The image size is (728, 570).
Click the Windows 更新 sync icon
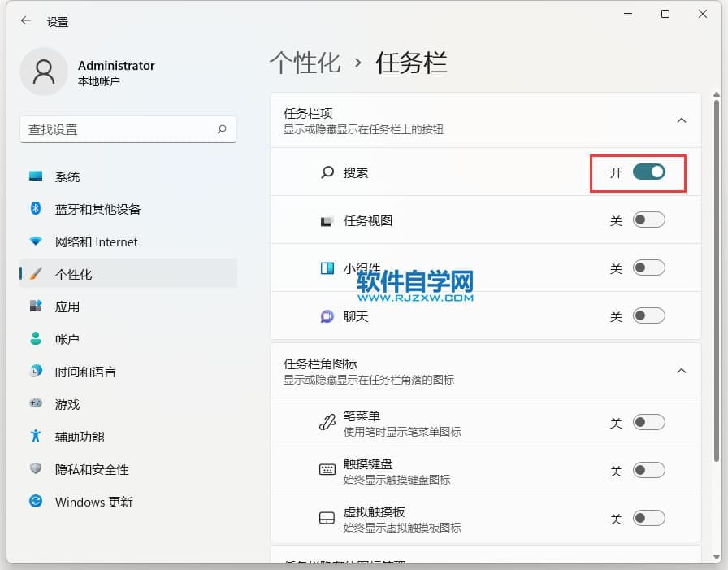pos(36,502)
